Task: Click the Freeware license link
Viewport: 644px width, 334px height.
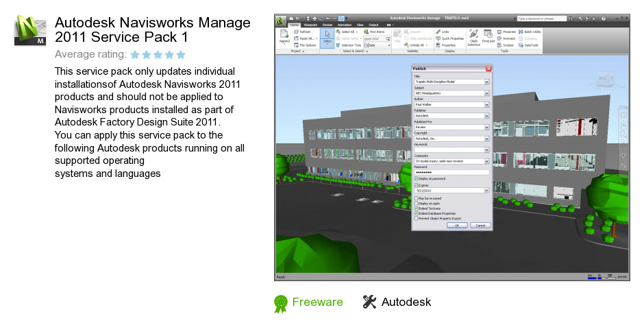Action: [317, 302]
